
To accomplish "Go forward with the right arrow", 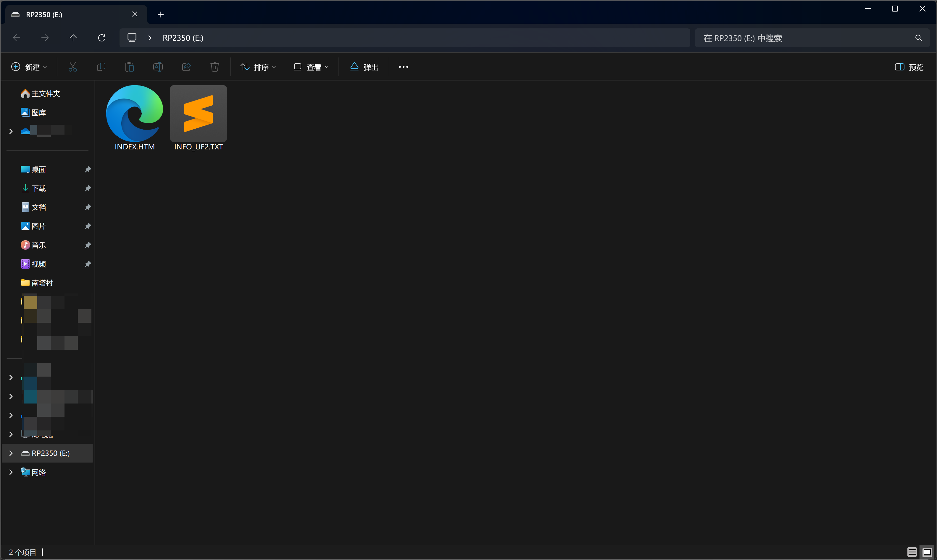I will [45, 38].
